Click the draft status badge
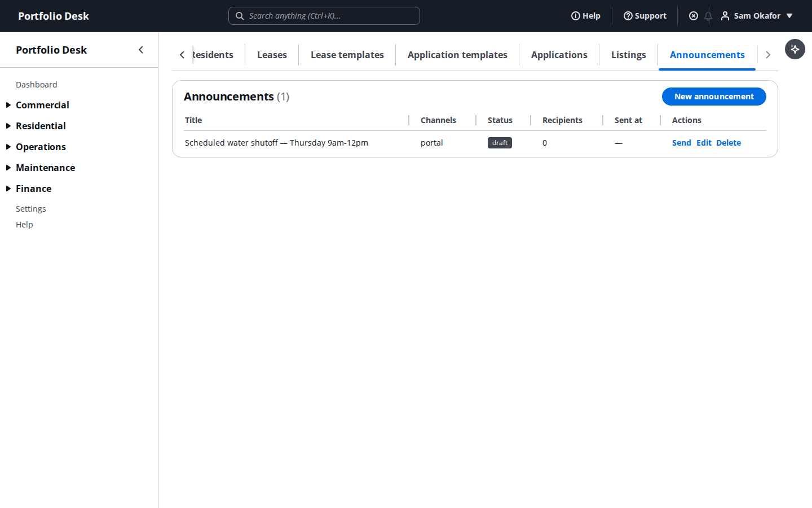The image size is (812, 508). 500,143
